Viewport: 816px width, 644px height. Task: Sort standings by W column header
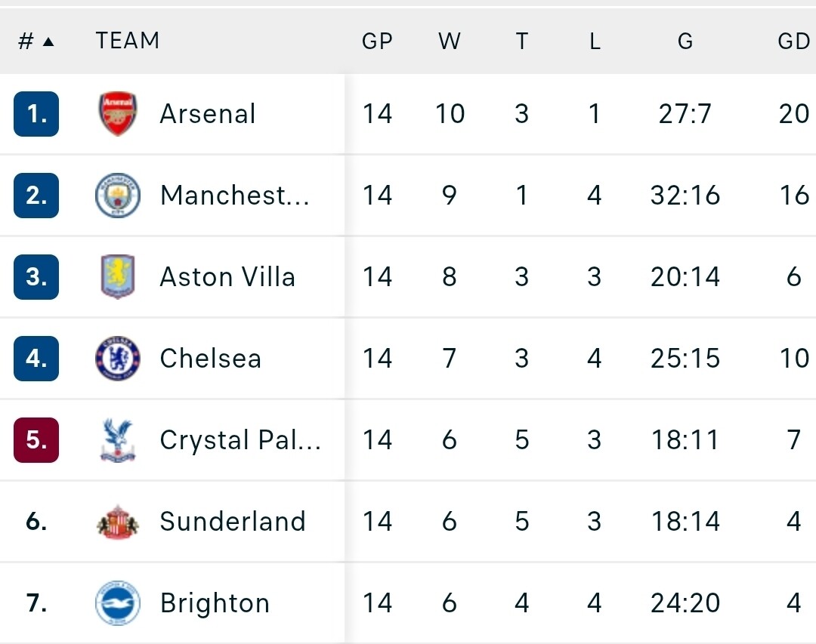click(x=450, y=42)
